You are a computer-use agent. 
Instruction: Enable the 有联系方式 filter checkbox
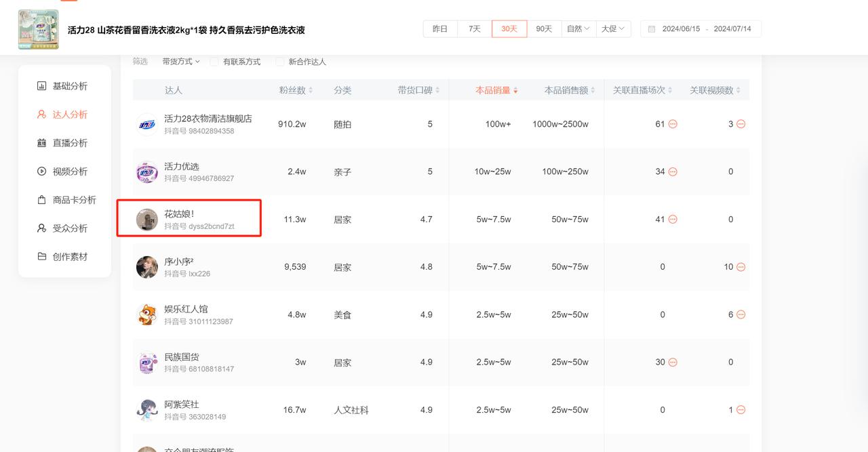[x=214, y=61]
